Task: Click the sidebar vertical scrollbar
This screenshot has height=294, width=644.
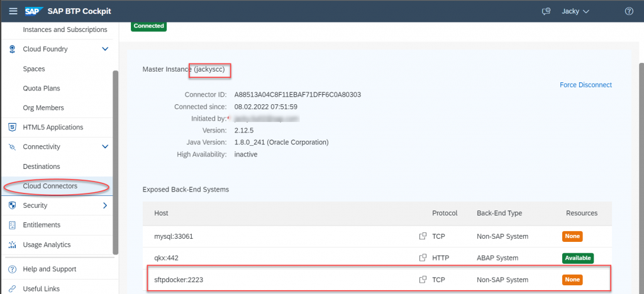Action: [116, 162]
